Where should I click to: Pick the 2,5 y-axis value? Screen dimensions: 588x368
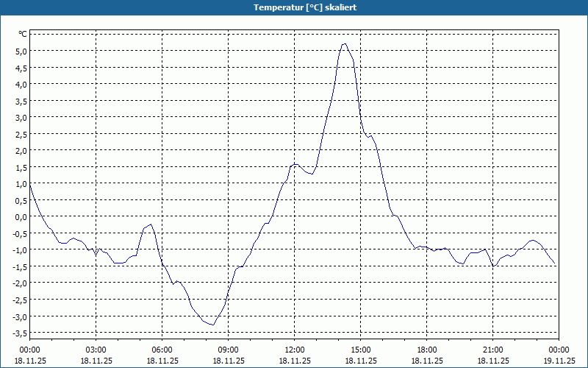(x=21, y=134)
